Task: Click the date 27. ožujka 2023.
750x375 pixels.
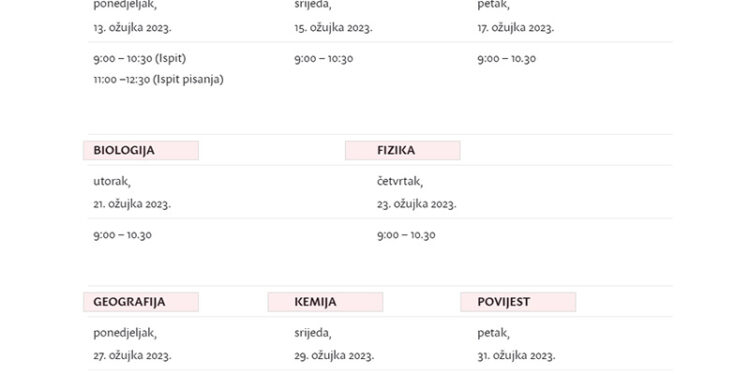Action: 132,356
